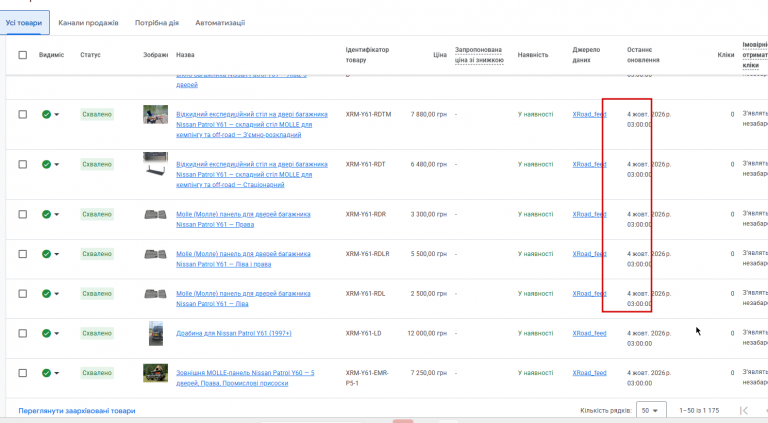
Task: Click the Останнє оновлення column header
Action: [x=643, y=55]
